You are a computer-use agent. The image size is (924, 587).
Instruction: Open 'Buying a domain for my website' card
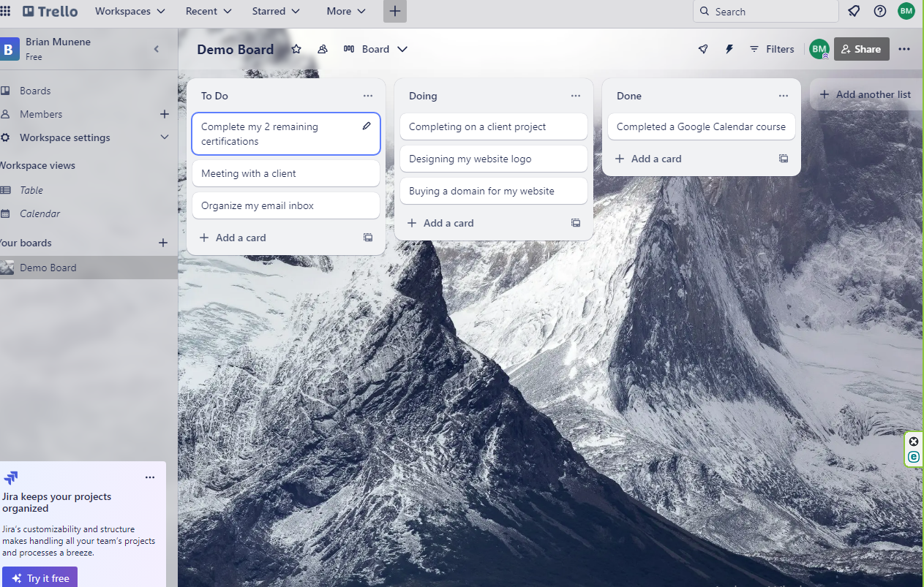click(x=494, y=191)
